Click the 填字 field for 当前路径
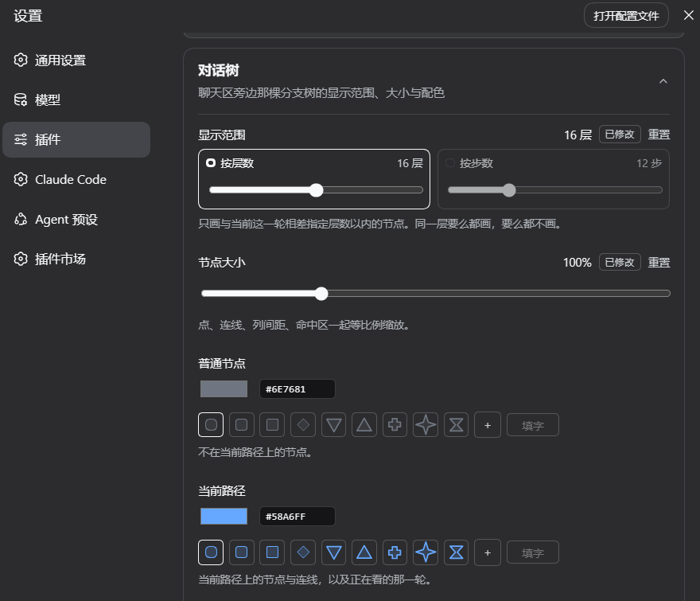Image resolution: width=700 pixels, height=601 pixels. pos(533,552)
